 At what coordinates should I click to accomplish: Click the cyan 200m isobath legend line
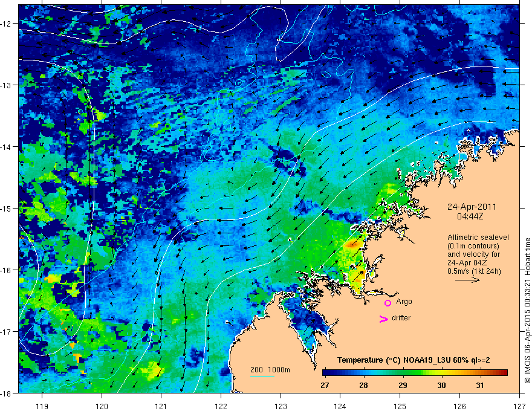tap(262, 376)
